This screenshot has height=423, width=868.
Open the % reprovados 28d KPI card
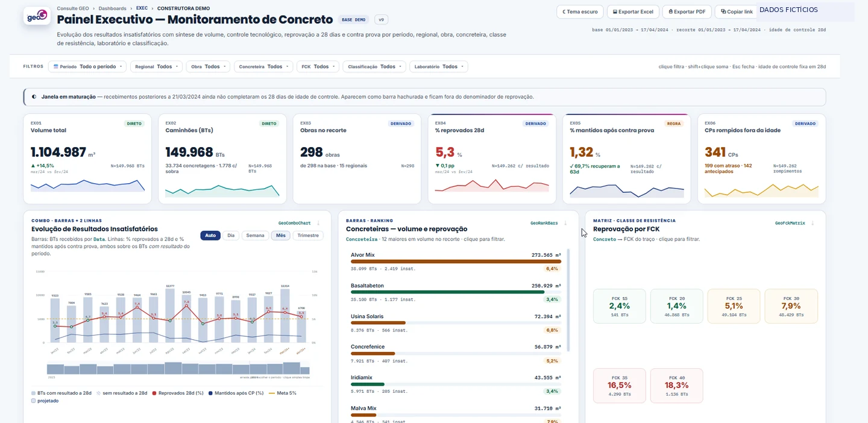coord(492,158)
